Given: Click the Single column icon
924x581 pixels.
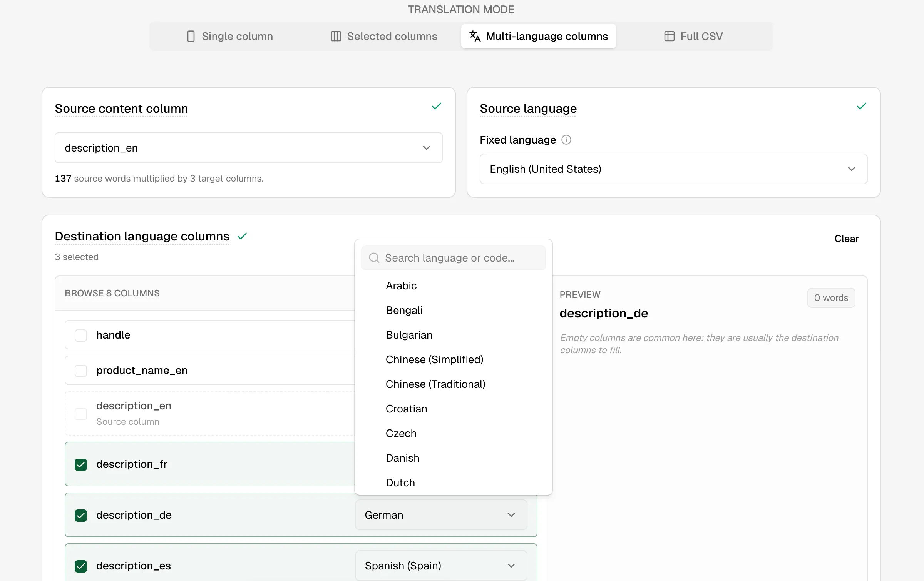Looking at the screenshot, I should pyautogui.click(x=191, y=36).
